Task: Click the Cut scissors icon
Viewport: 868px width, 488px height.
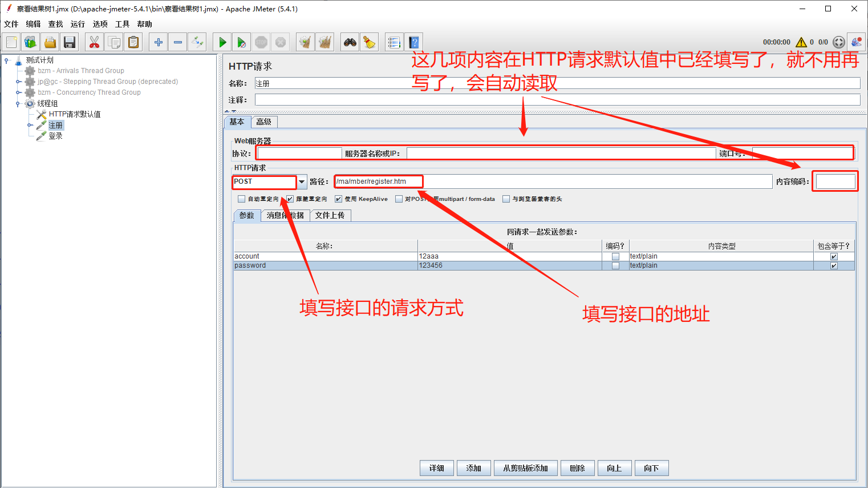Action: tap(94, 42)
